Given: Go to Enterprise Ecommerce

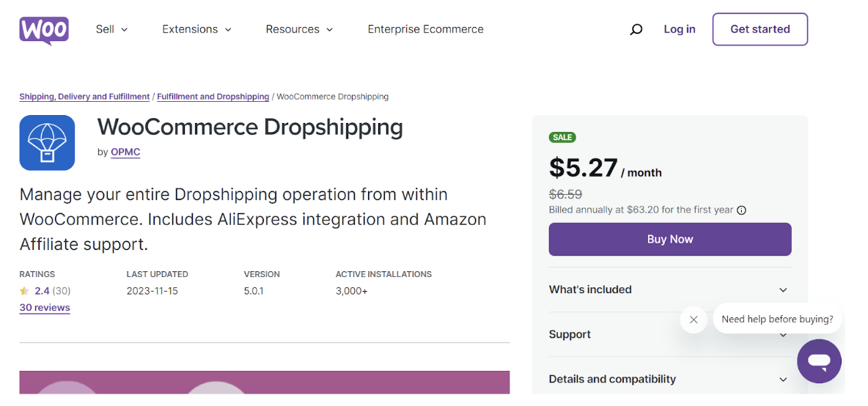Looking at the screenshot, I should coord(426,29).
